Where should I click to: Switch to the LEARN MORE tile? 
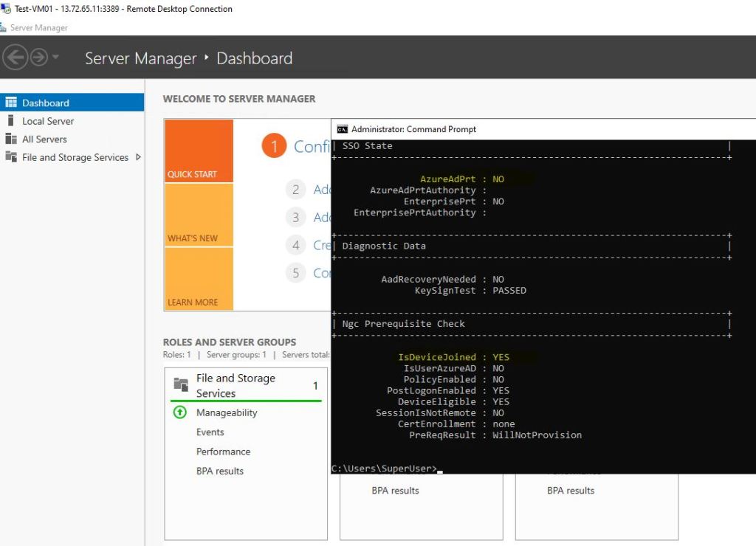[x=199, y=279]
